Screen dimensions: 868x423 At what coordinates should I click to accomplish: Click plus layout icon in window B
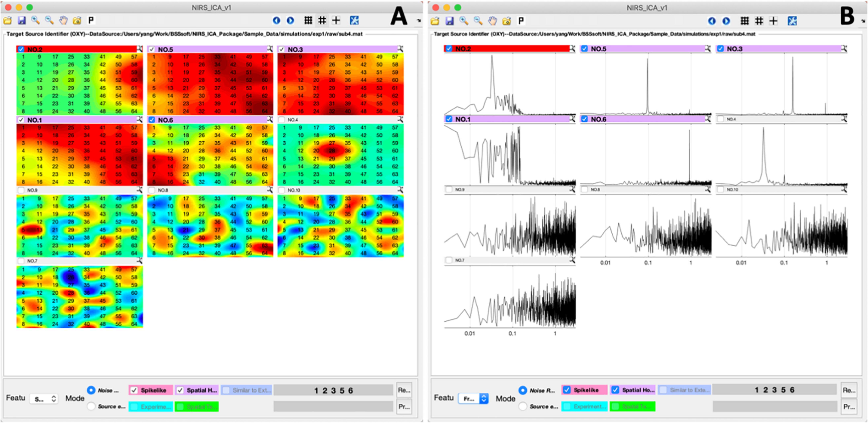pyautogui.click(x=773, y=21)
